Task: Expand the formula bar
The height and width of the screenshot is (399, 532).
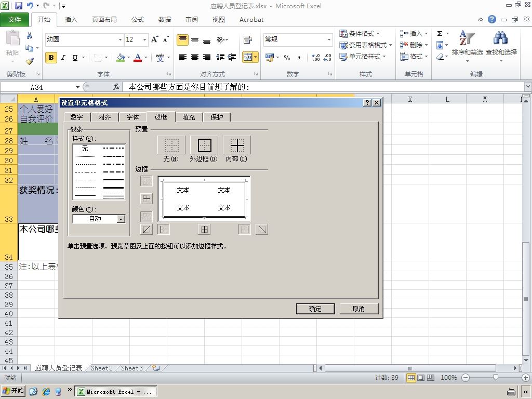Action: [528, 87]
